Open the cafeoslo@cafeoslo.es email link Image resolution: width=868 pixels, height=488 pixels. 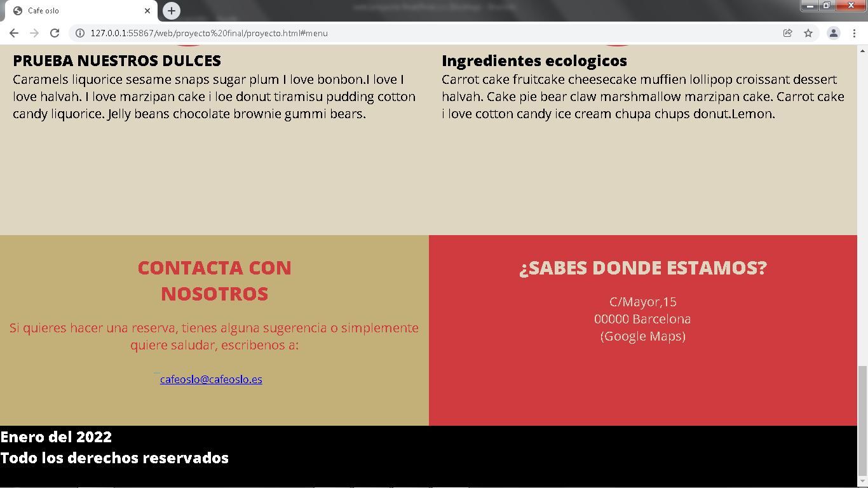click(x=211, y=379)
